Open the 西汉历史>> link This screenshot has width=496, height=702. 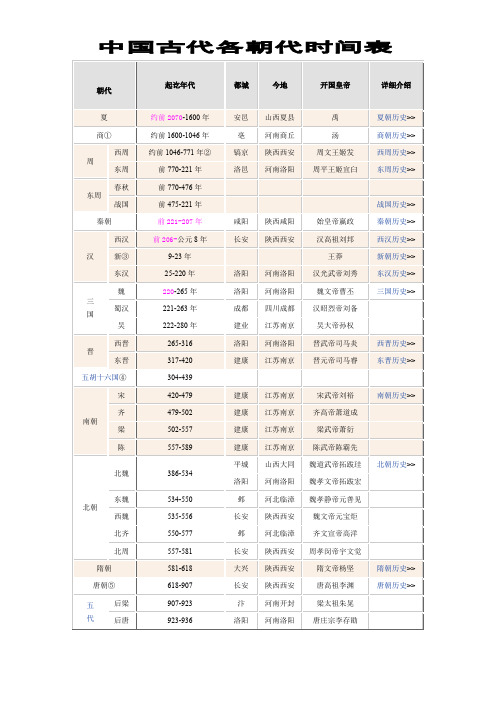tap(396, 239)
